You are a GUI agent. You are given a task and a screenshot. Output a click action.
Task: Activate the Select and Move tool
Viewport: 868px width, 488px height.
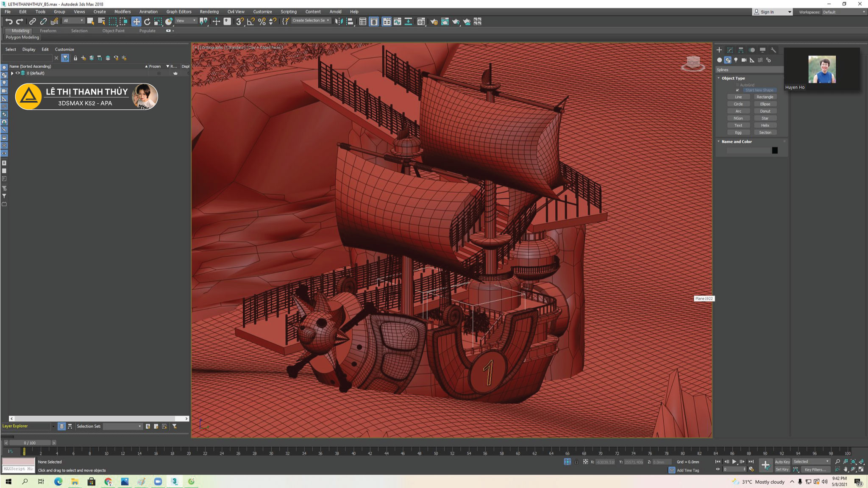point(136,21)
